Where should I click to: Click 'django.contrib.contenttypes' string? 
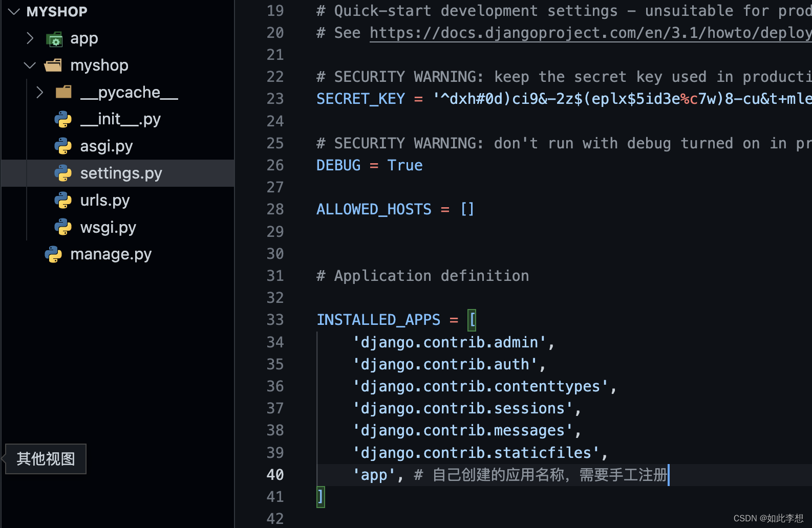click(x=480, y=386)
